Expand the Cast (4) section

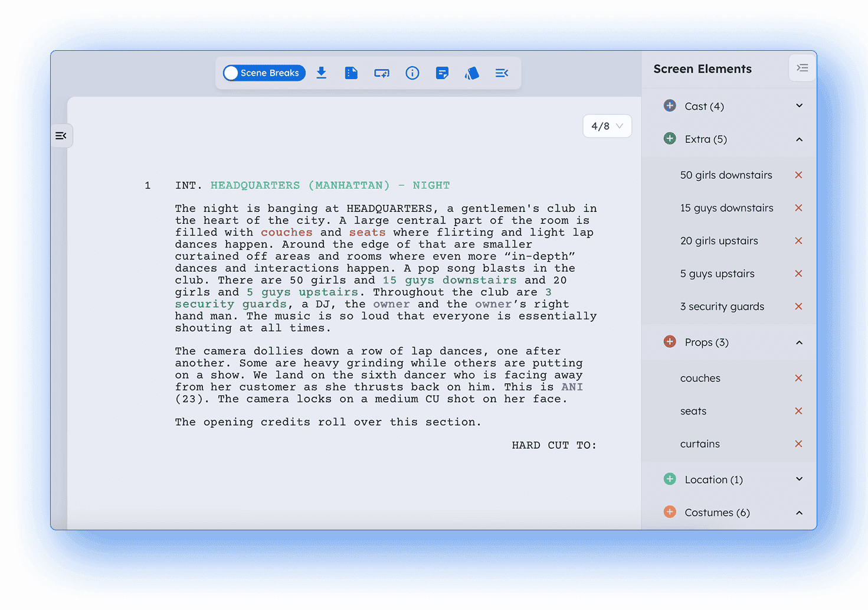[799, 106]
